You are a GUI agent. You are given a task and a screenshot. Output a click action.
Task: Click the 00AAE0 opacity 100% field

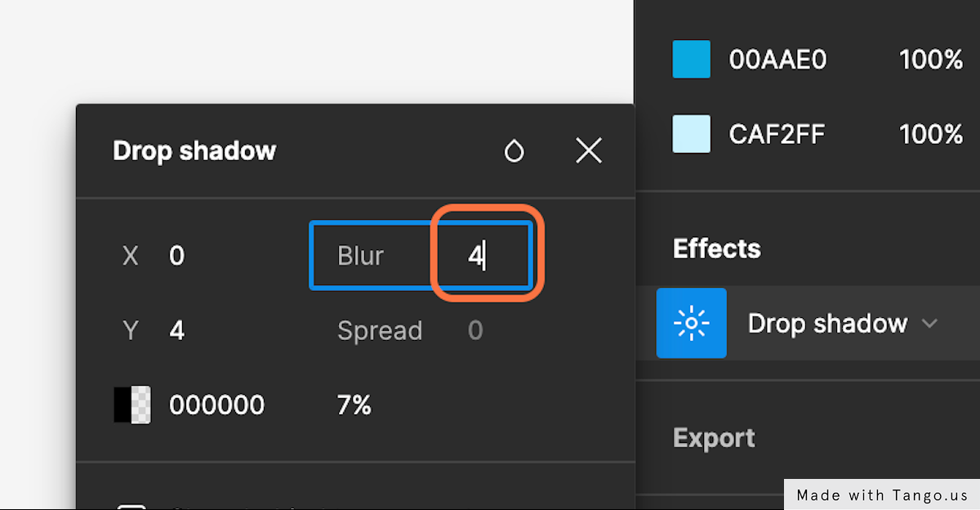[931, 60]
